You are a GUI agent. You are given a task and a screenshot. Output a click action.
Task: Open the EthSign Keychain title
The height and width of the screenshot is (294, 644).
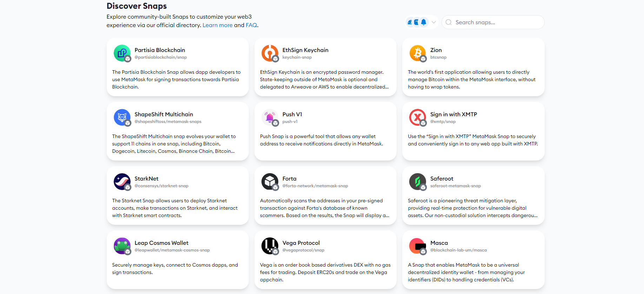click(x=305, y=50)
